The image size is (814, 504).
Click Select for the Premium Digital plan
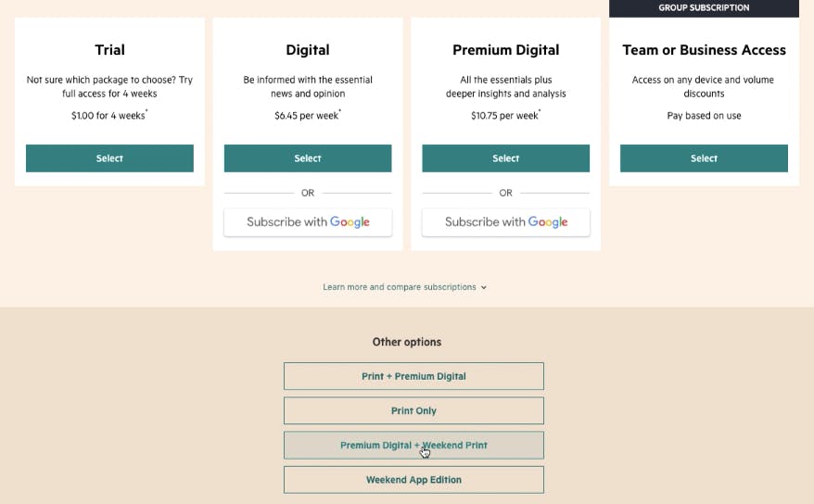point(505,158)
